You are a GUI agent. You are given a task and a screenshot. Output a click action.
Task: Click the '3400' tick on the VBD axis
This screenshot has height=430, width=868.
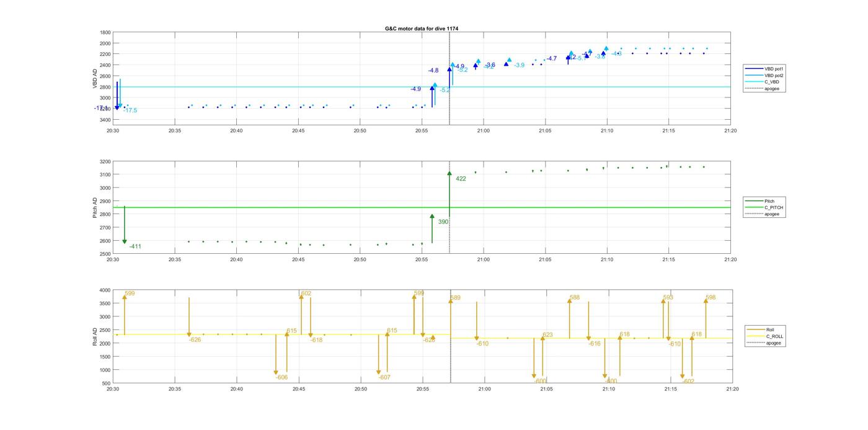tap(105, 120)
